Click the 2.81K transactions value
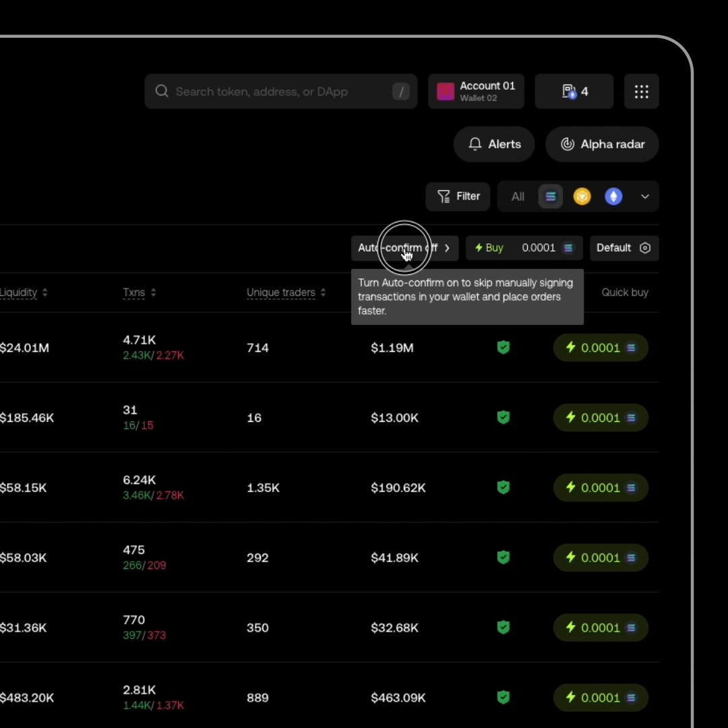 click(140, 690)
